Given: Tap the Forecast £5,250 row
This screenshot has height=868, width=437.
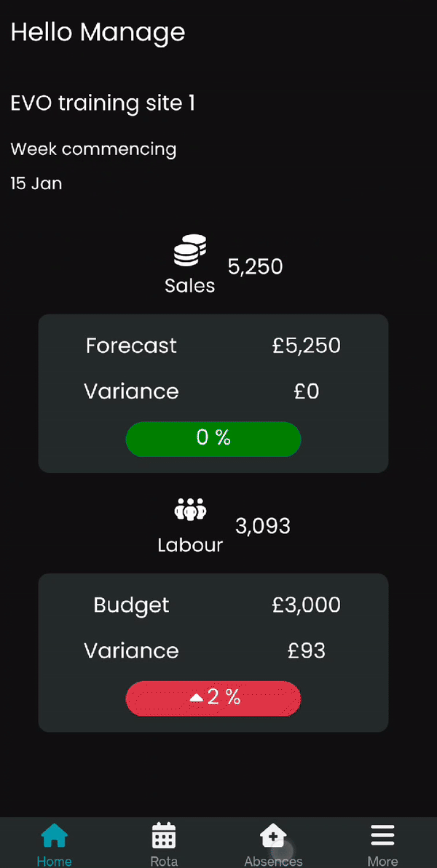Looking at the screenshot, I should coord(213,346).
